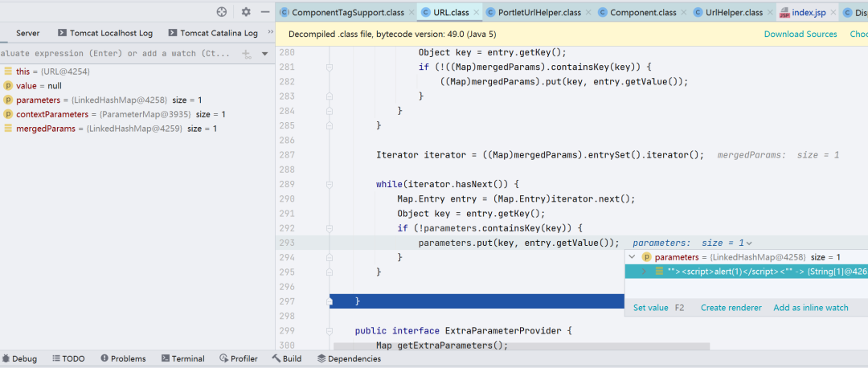Click Add as inline watch link

coord(810,308)
